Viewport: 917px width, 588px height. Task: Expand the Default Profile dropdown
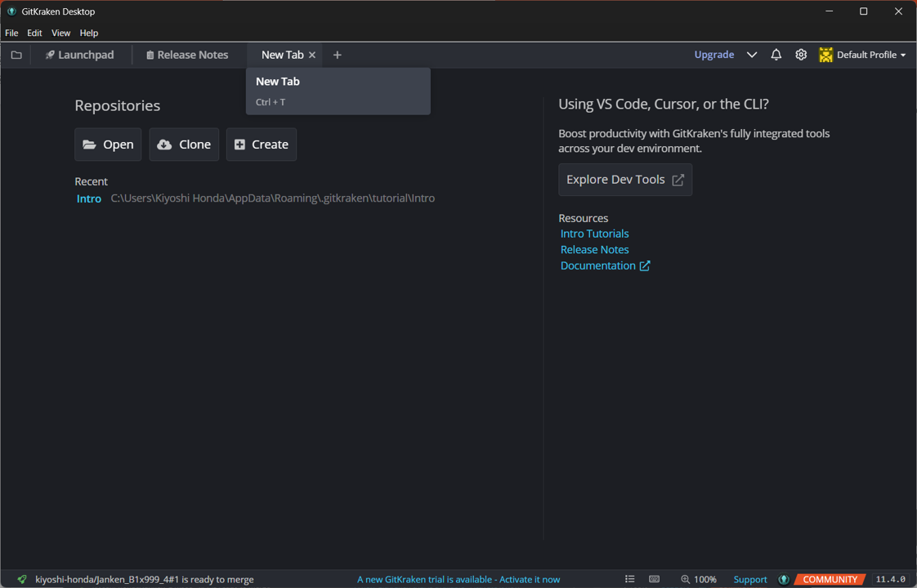click(x=863, y=55)
